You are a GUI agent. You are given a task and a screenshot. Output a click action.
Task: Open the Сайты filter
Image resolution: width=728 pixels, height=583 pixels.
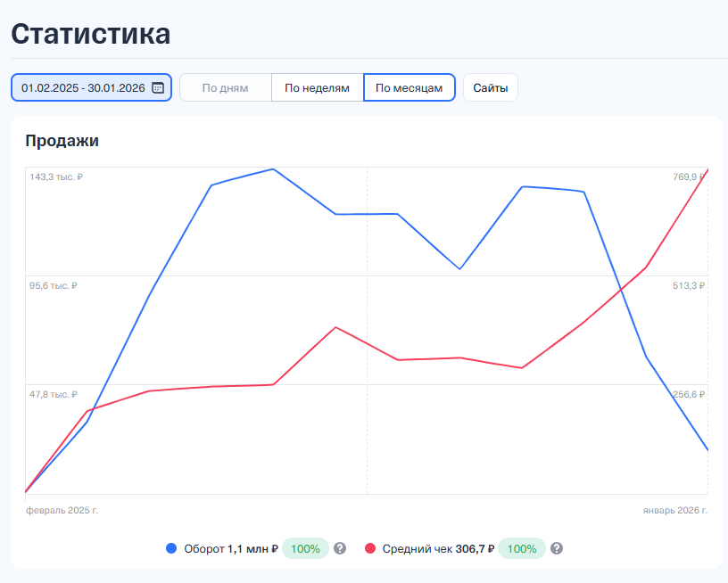[491, 87]
